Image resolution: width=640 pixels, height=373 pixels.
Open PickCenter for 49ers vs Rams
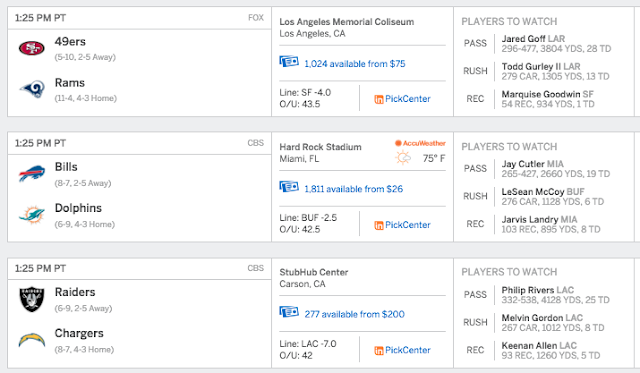pos(402,99)
